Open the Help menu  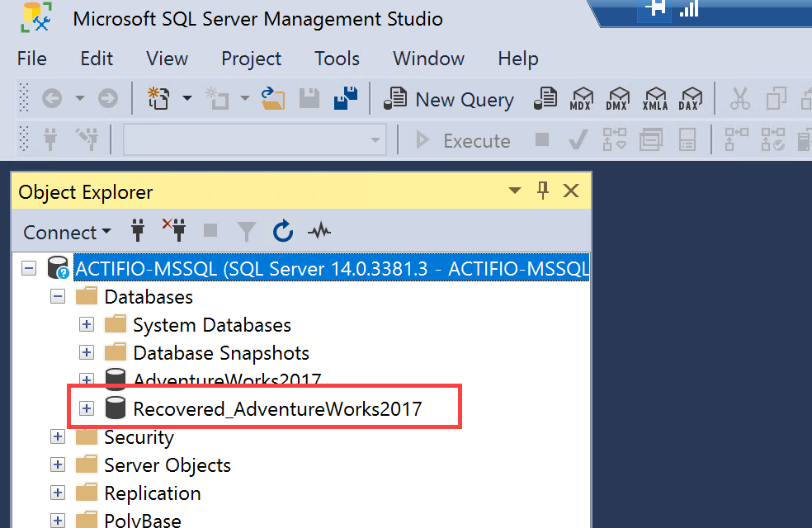click(x=518, y=59)
